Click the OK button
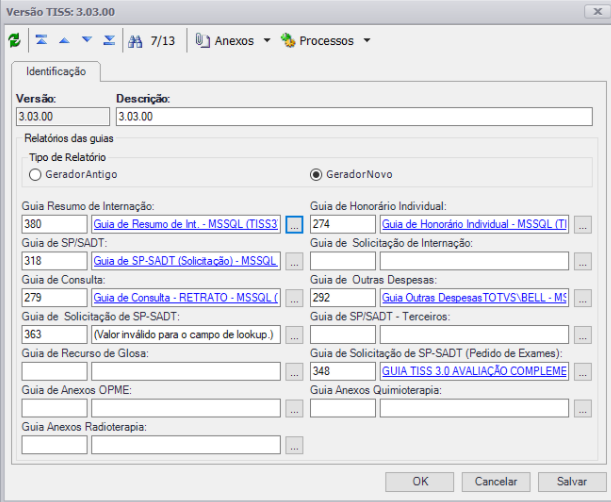 click(420, 482)
